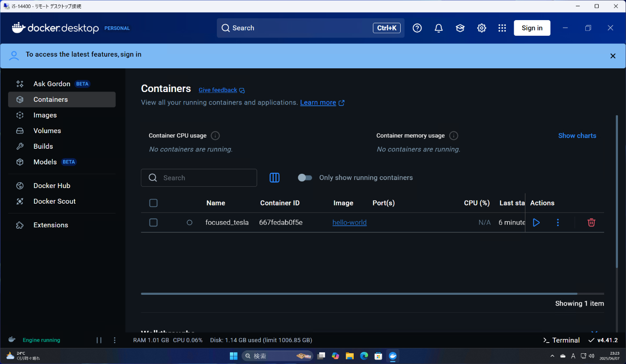Open the Learning center graduation cap icon
This screenshot has width=626, height=364.
pos(460,28)
